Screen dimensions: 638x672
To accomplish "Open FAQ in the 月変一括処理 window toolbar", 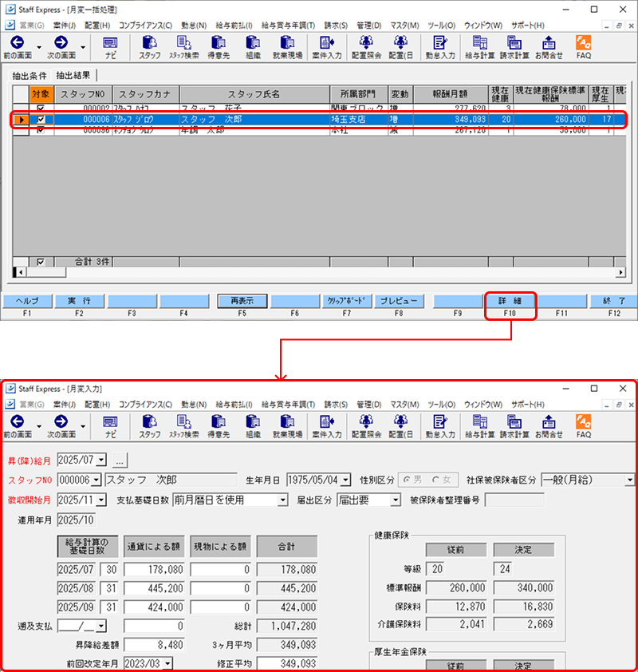I will [584, 47].
